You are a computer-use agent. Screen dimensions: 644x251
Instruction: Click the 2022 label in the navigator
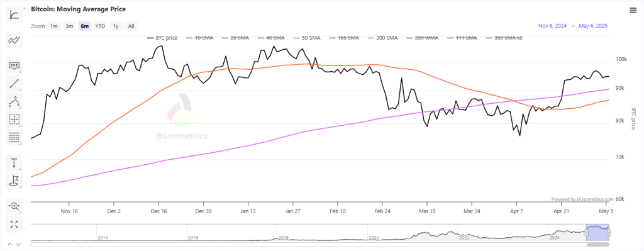[x=464, y=238]
